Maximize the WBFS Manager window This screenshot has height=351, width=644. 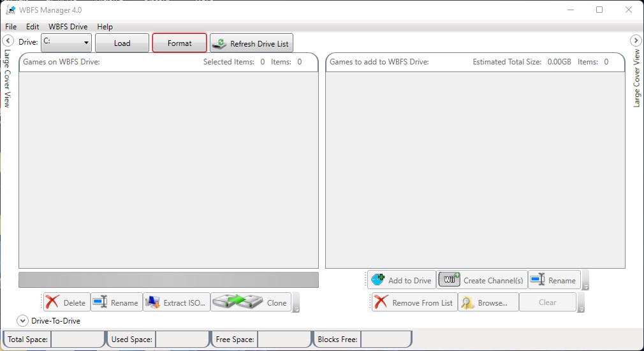[x=599, y=10]
